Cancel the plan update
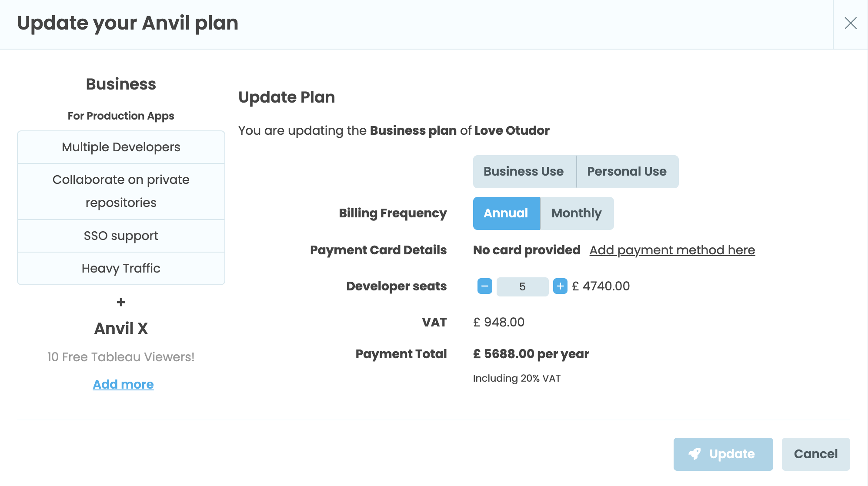Screen dimensions: 868x486 click(815, 454)
